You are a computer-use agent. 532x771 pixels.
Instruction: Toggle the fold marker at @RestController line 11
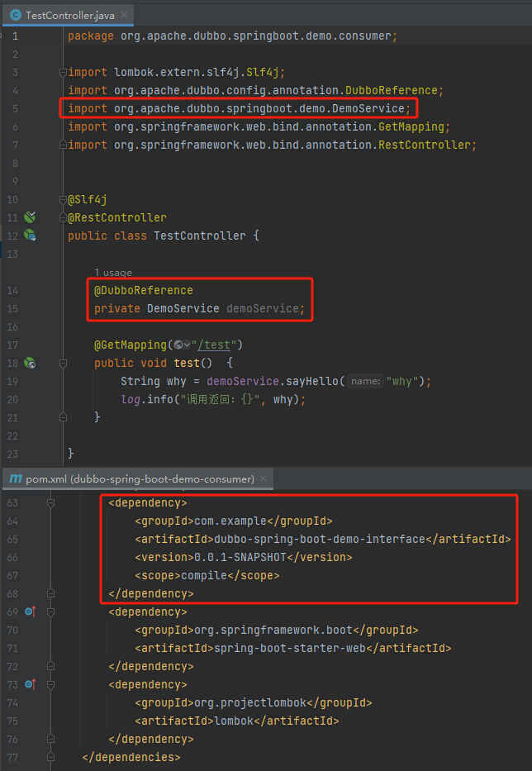63,217
